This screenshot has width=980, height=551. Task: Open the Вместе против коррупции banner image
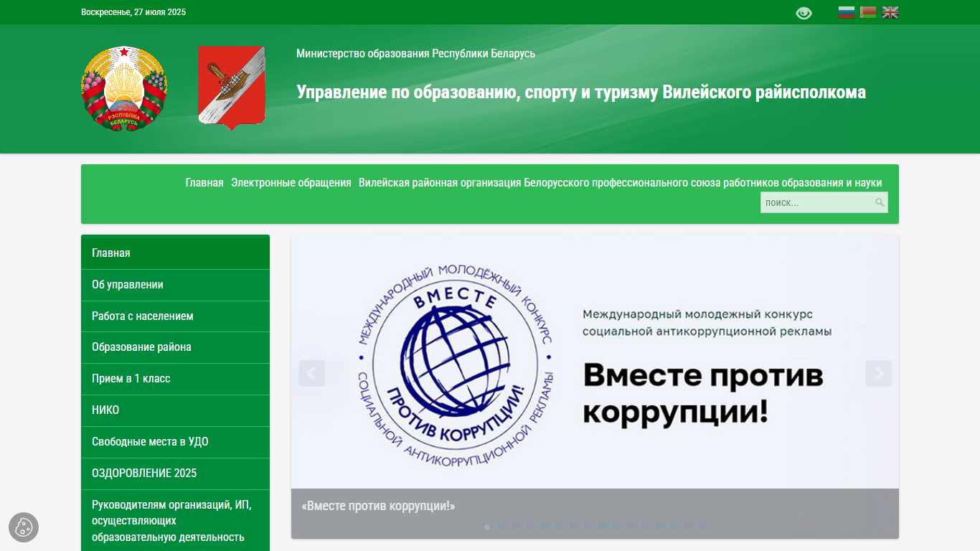click(595, 362)
